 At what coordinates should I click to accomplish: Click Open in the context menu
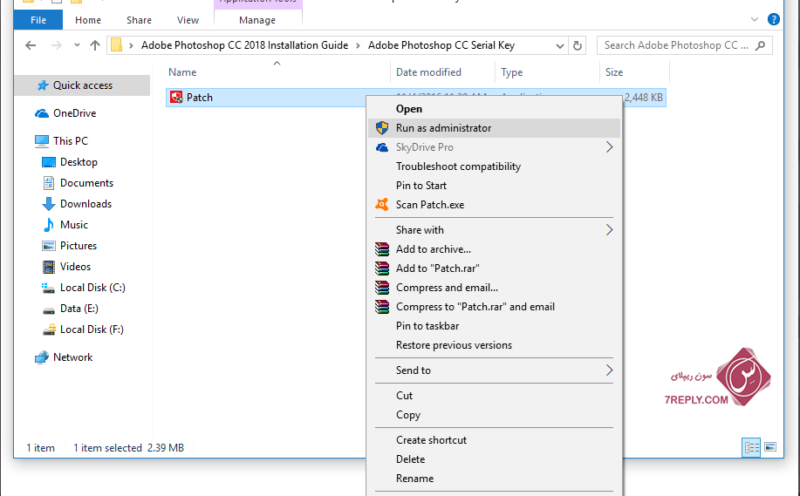point(409,109)
